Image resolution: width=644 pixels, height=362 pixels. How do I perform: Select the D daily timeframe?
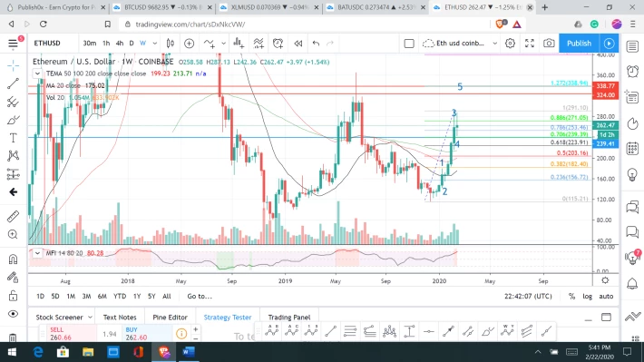(132, 44)
